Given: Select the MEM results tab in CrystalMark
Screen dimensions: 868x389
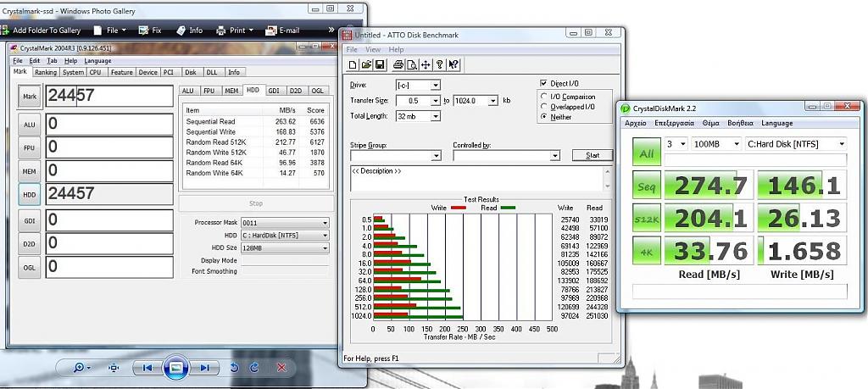Looking at the screenshot, I should point(232,91).
